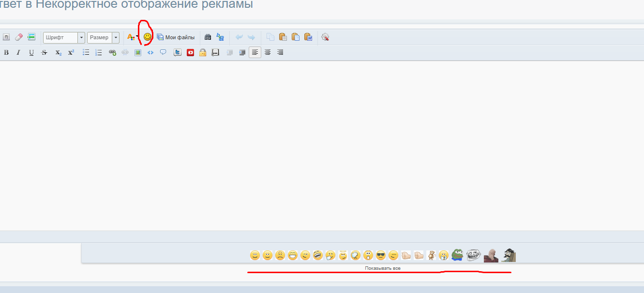
Task: Click the eraser remove-format icon
Action: (x=19, y=37)
